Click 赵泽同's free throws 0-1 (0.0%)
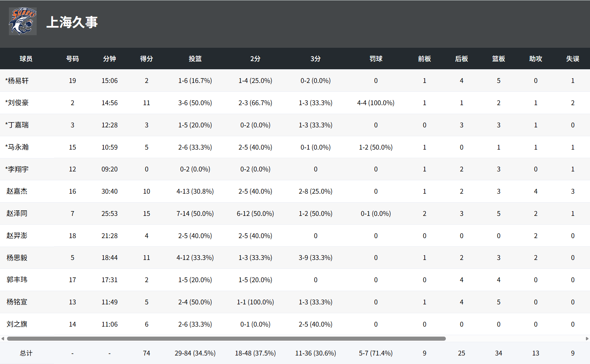 [376, 214]
